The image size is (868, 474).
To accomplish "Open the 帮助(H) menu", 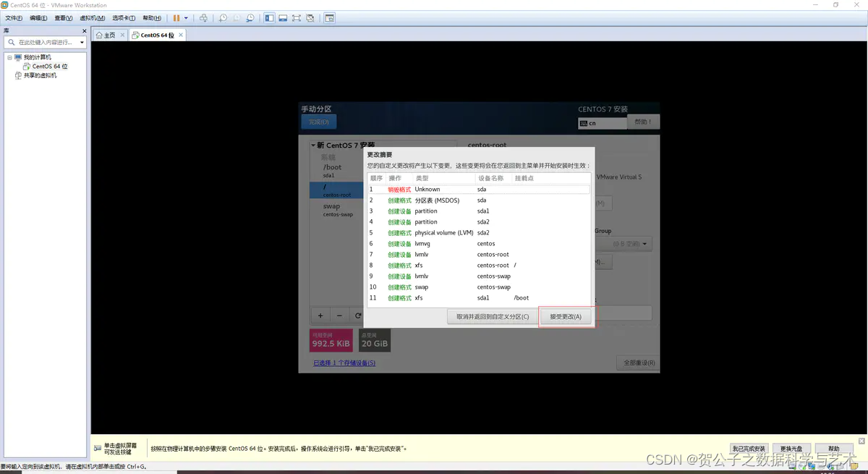I will (x=152, y=18).
